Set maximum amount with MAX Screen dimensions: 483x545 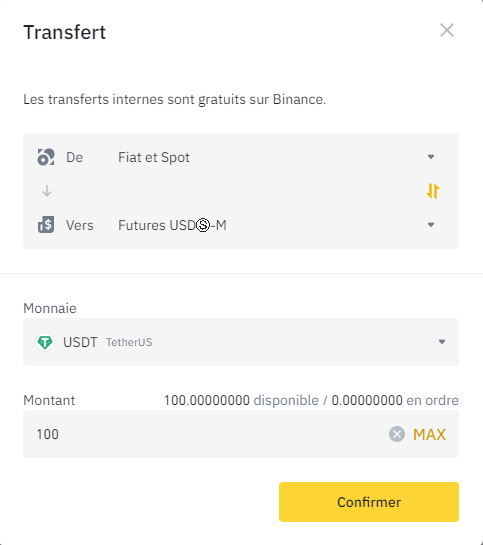click(x=429, y=434)
